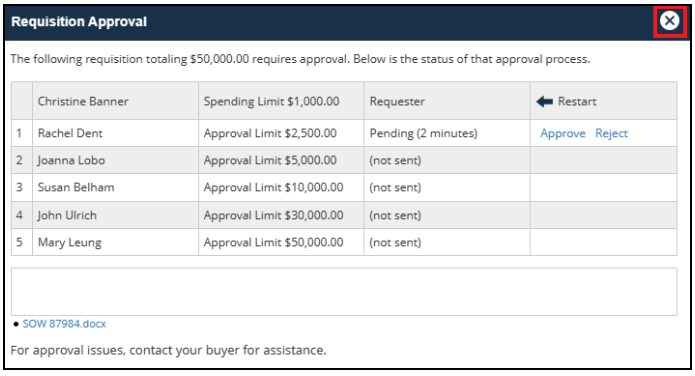Select the Mary Leung row
The image size is (695, 376).
point(344,242)
